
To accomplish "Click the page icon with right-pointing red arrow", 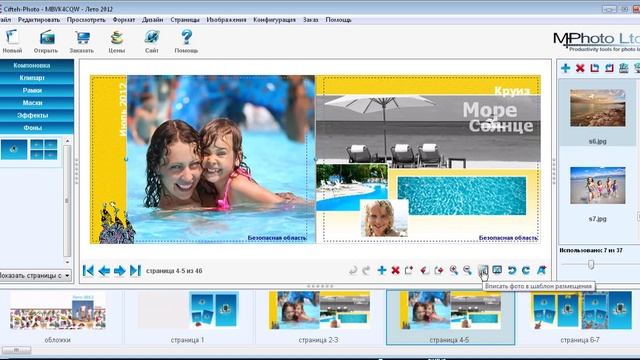I will 439,270.
